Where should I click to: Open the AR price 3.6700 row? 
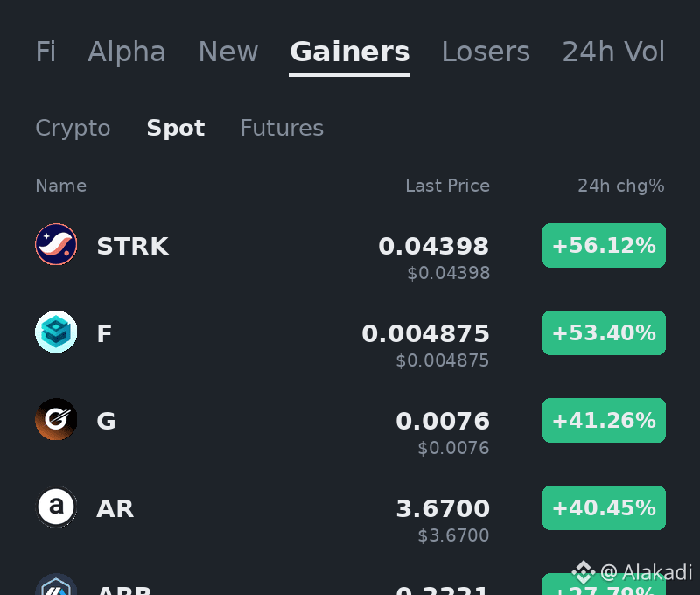click(350, 516)
